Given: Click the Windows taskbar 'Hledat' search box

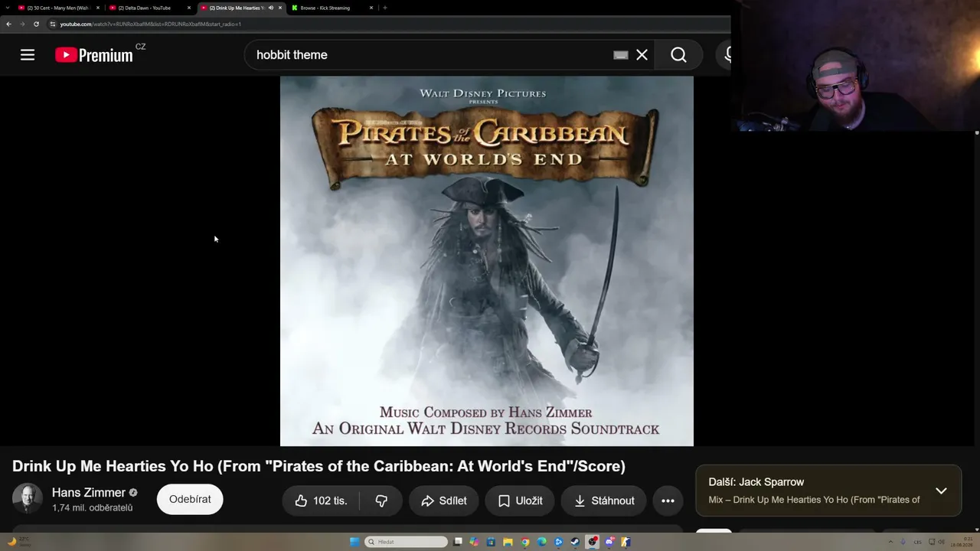Looking at the screenshot, I should pyautogui.click(x=407, y=542).
